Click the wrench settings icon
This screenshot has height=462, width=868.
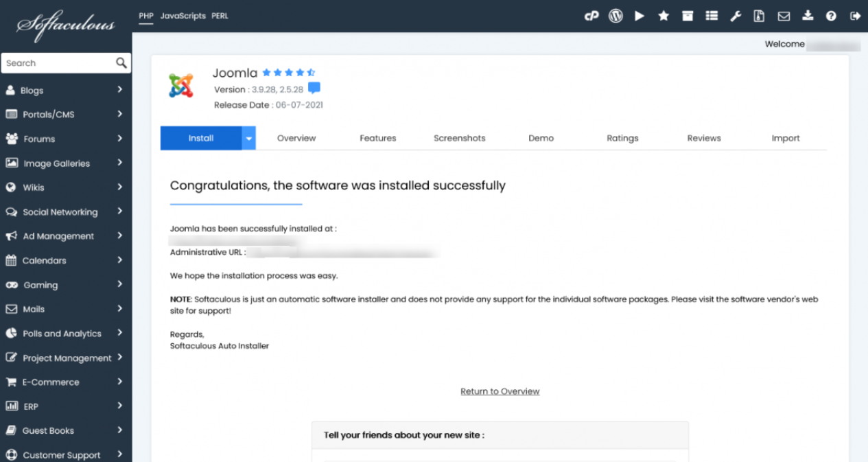(736, 16)
